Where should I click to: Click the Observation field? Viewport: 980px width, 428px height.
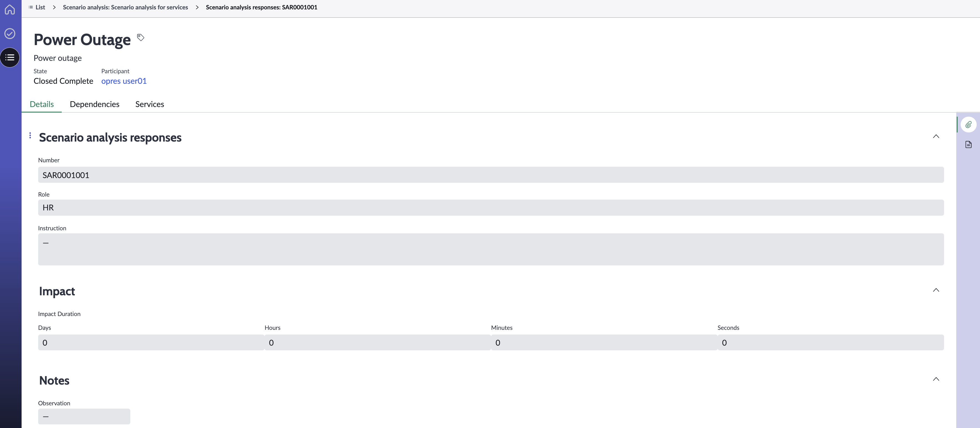coord(84,417)
